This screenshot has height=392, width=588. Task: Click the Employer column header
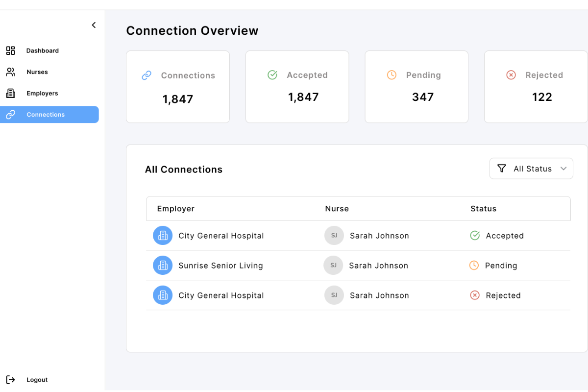176,209
